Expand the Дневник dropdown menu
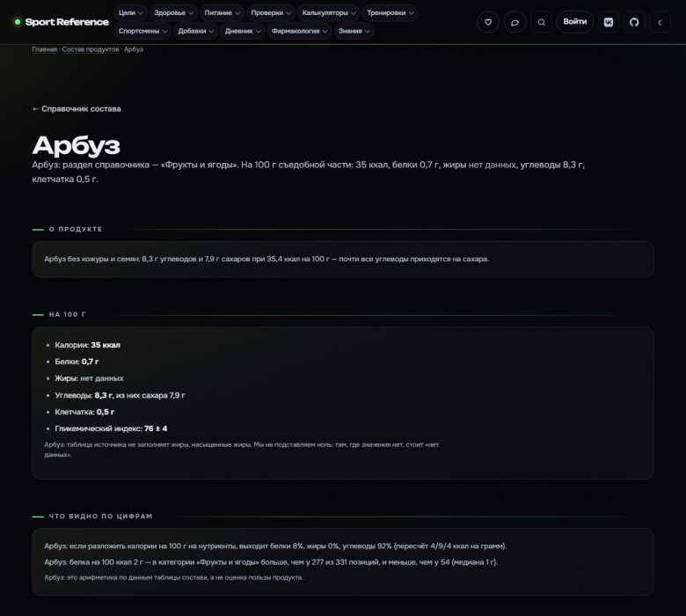 pos(243,31)
